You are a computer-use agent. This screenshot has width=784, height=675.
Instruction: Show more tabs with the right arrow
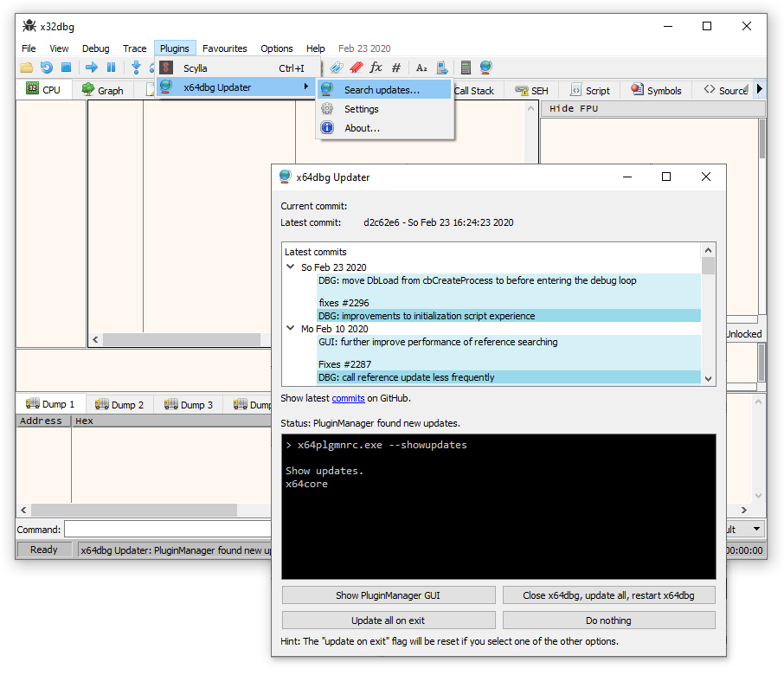(x=760, y=89)
